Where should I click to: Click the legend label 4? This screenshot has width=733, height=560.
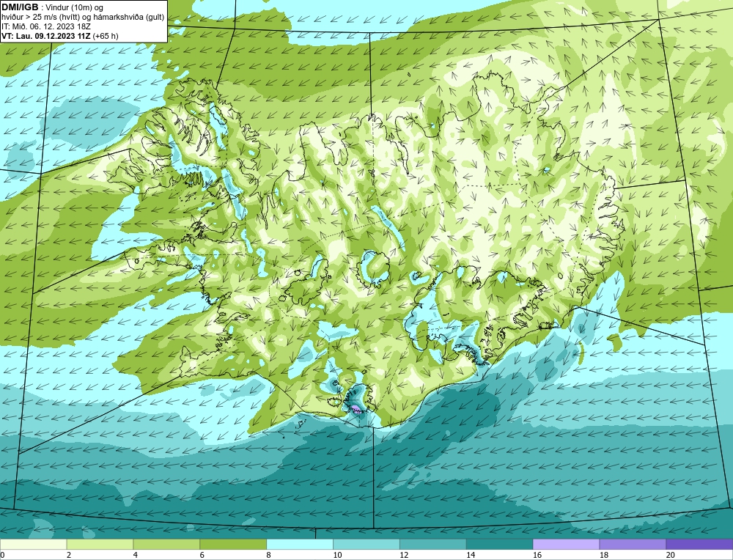136,555
